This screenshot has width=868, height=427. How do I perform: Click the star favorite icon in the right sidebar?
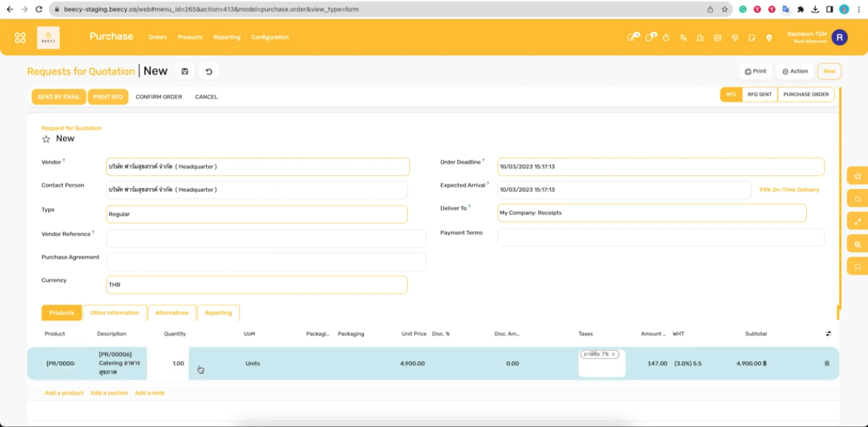[857, 176]
